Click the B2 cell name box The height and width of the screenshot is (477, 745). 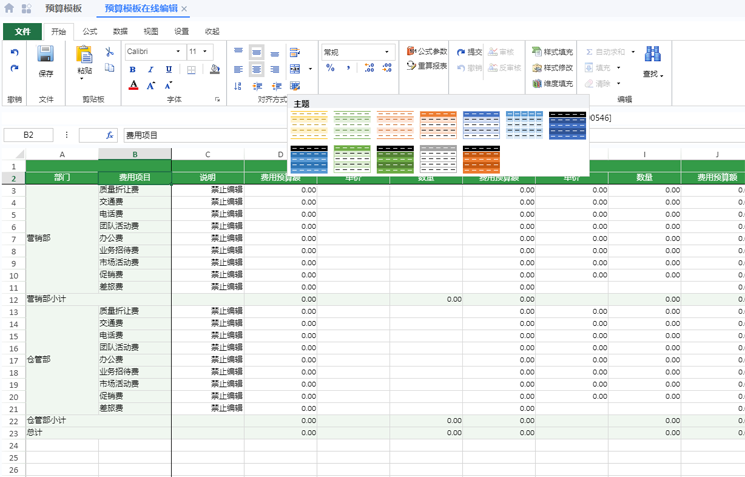point(29,134)
